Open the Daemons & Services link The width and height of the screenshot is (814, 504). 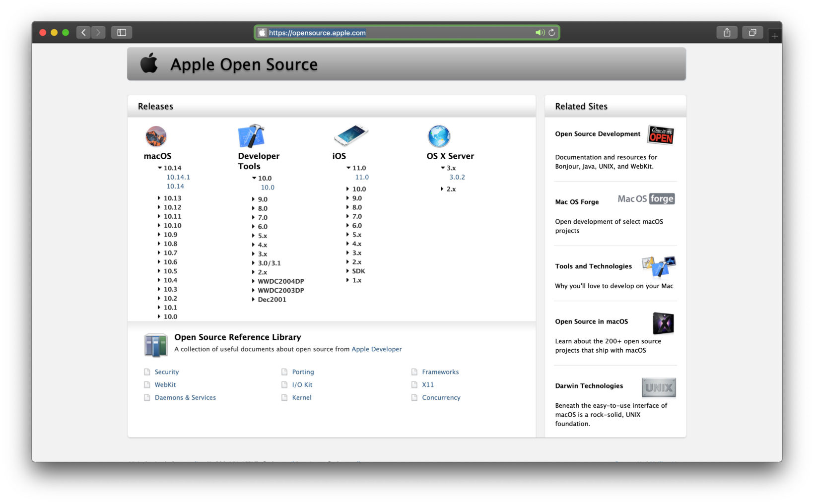tap(185, 398)
